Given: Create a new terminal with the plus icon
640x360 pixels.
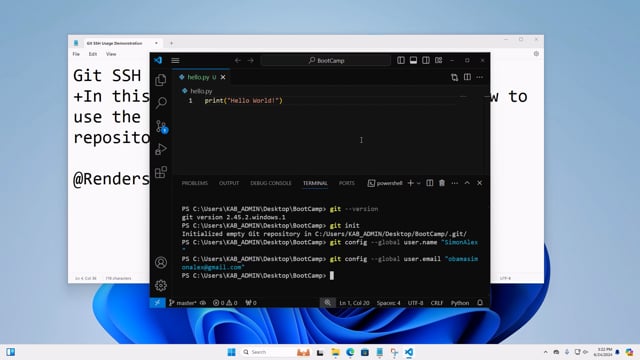Looking at the screenshot, I should click(411, 183).
